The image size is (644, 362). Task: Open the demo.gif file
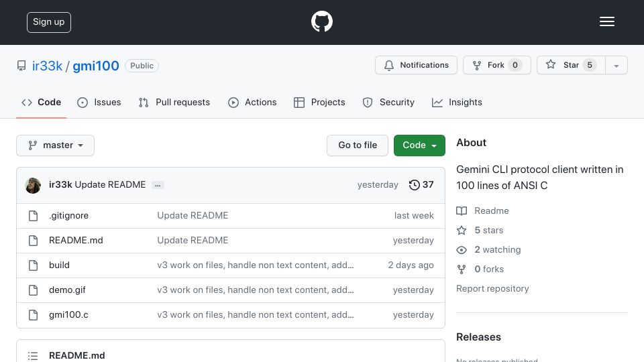[x=67, y=290]
